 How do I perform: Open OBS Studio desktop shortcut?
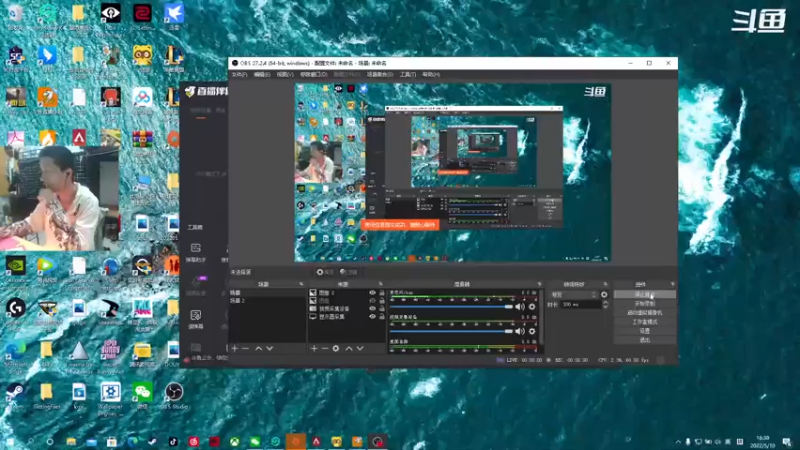coord(174,396)
